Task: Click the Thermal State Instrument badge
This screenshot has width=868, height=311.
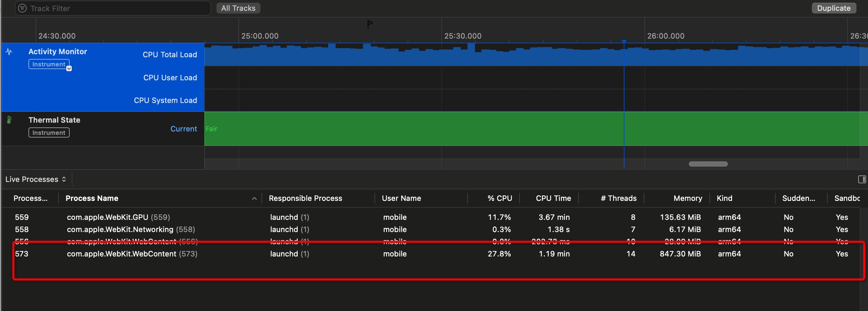Action: (x=49, y=132)
